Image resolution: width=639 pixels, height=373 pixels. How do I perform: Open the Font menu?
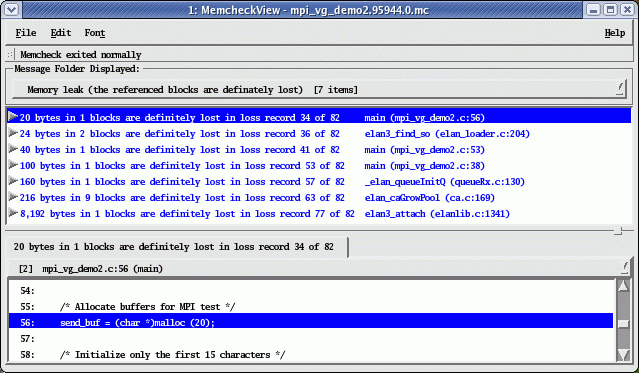pyautogui.click(x=95, y=33)
